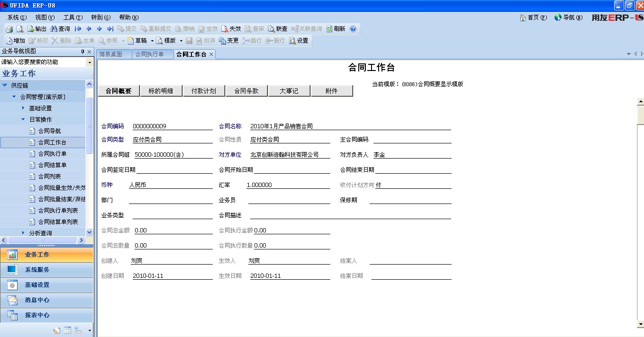Viewport: 644px width, 337px height.
Task: Select the 合同概要 form tab
Action: [118, 91]
